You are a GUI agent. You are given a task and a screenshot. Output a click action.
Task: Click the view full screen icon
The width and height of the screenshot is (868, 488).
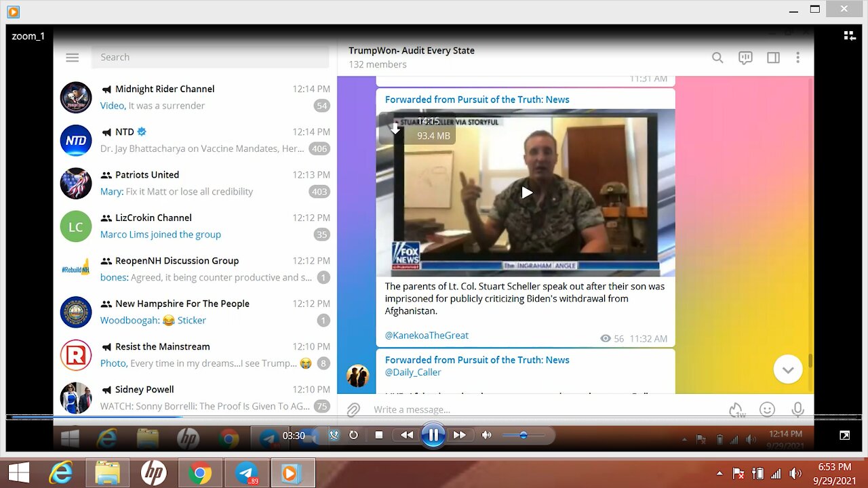pos(845,435)
